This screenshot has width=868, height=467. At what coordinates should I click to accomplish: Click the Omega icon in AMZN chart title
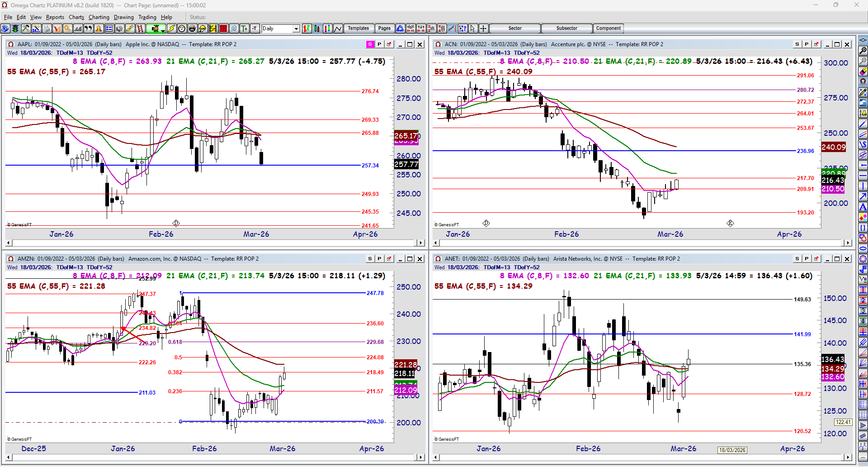pyautogui.click(x=11, y=259)
